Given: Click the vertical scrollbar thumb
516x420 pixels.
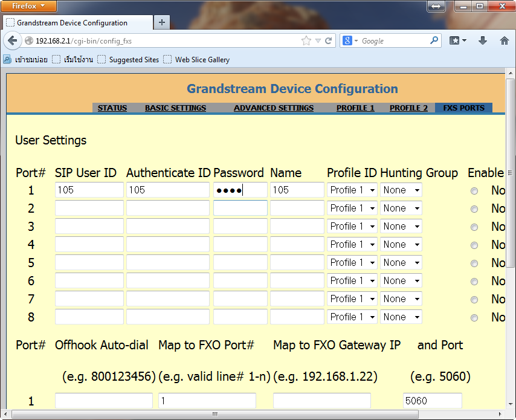Looking at the screenshot, I should 510,173.
